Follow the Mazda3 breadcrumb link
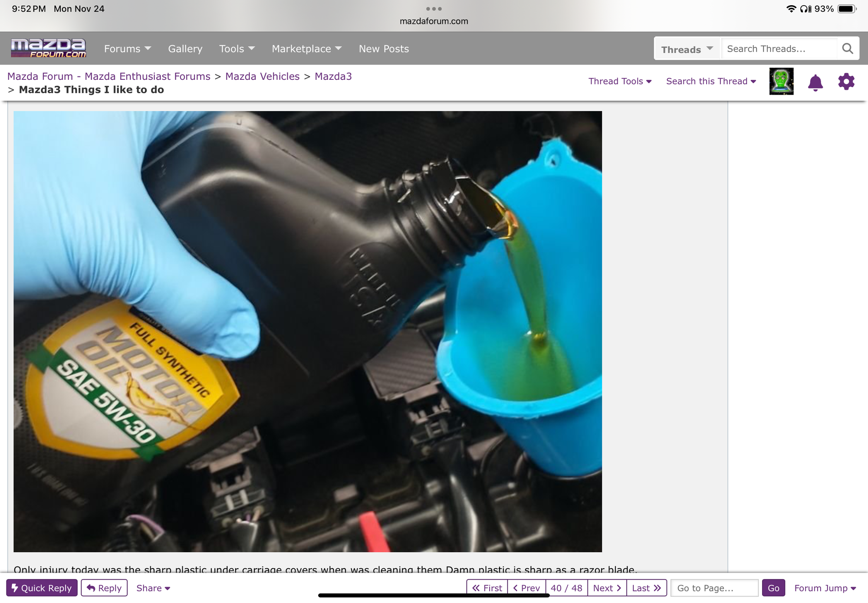868x603 pixels. pos(333,76)
